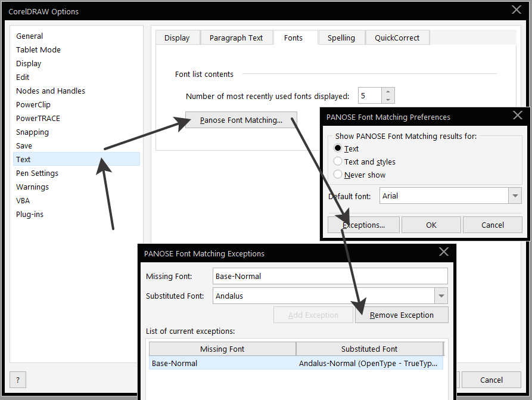Cancel the PANOSE Font Matching Preferences dialog
This screenshot has height=400, width=532.
pos(492,225)
